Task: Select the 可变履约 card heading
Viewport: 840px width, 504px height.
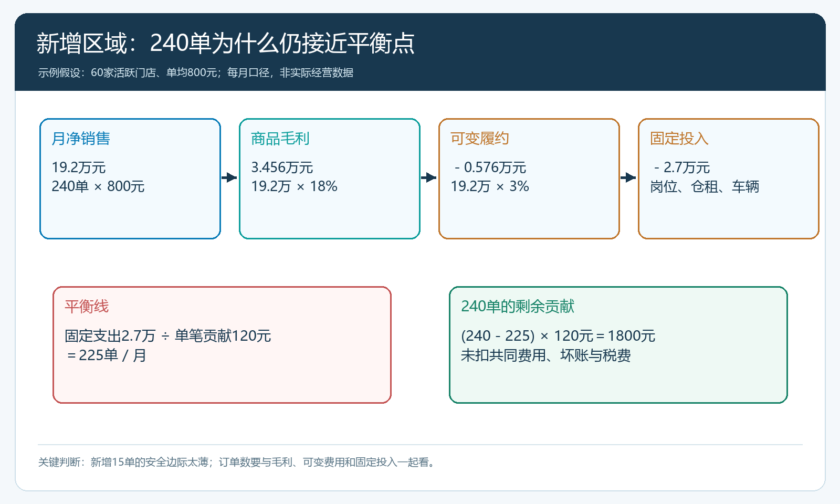Action: (480, 138)
